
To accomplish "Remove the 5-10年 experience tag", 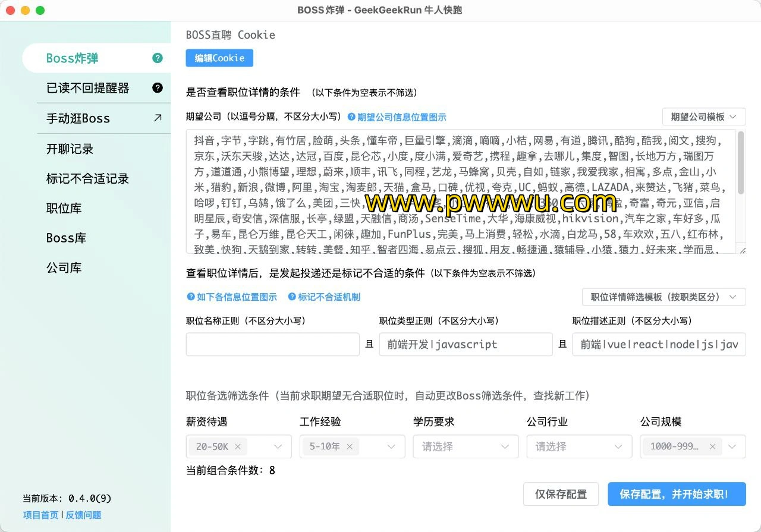I will tap(350, 446).
